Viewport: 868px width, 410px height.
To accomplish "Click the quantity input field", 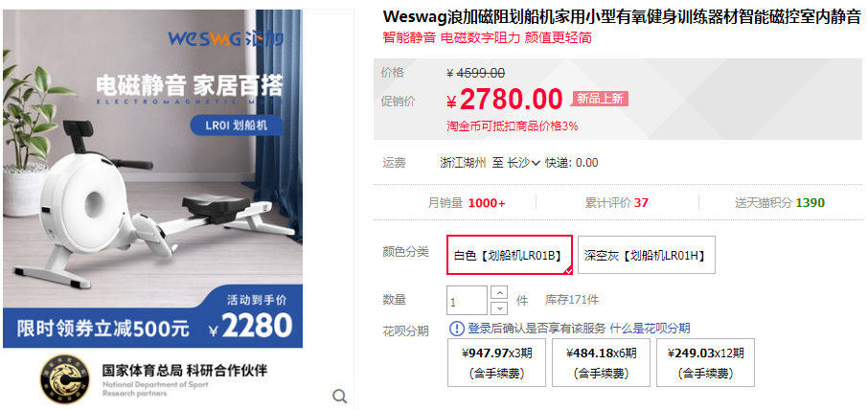I will [468, 301].
